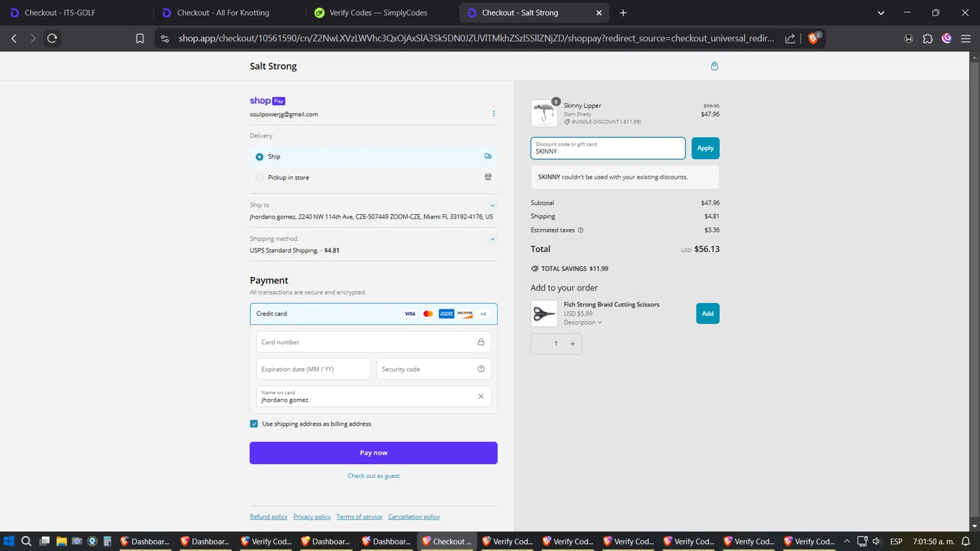
Task: Focus the Card number field
Action: click(x=374, y=342)
